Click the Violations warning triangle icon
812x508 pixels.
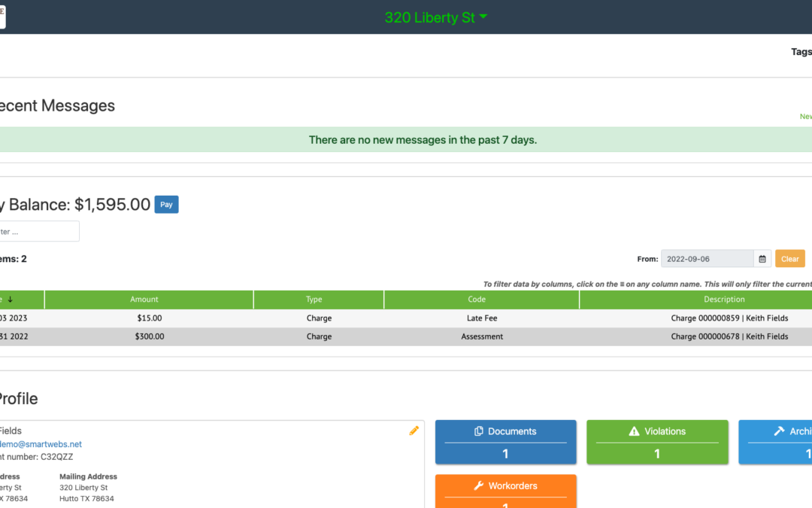tap(634, 431)
